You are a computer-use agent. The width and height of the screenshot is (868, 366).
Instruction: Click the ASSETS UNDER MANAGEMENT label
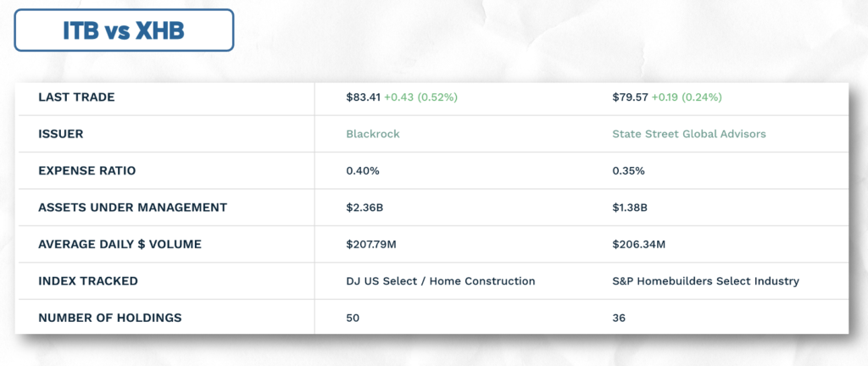(x=132, y=208)
